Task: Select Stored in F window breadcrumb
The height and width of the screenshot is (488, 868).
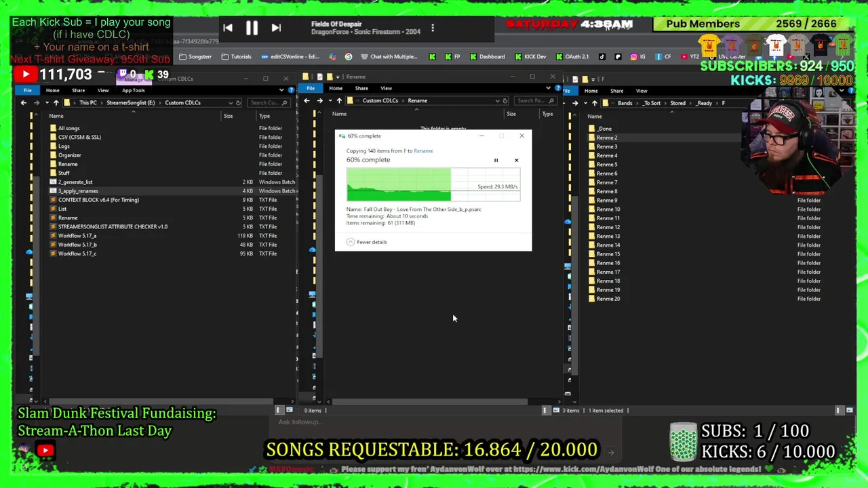Action: coord(678,103)
